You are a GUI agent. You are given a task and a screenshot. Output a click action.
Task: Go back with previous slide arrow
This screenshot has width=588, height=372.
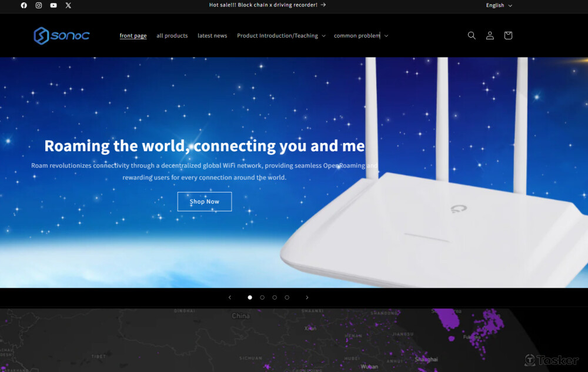click(x=230, y=297)
